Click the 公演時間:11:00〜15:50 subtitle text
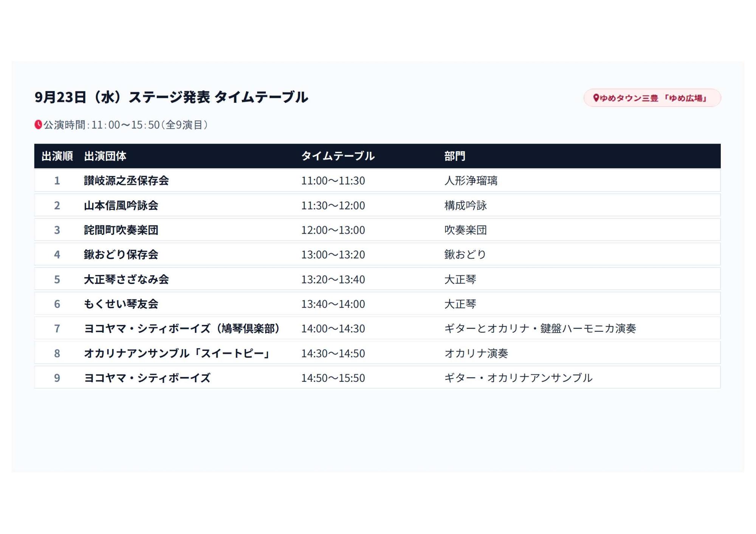Viewport: 756px width, 534px height. tap(126, 125)
